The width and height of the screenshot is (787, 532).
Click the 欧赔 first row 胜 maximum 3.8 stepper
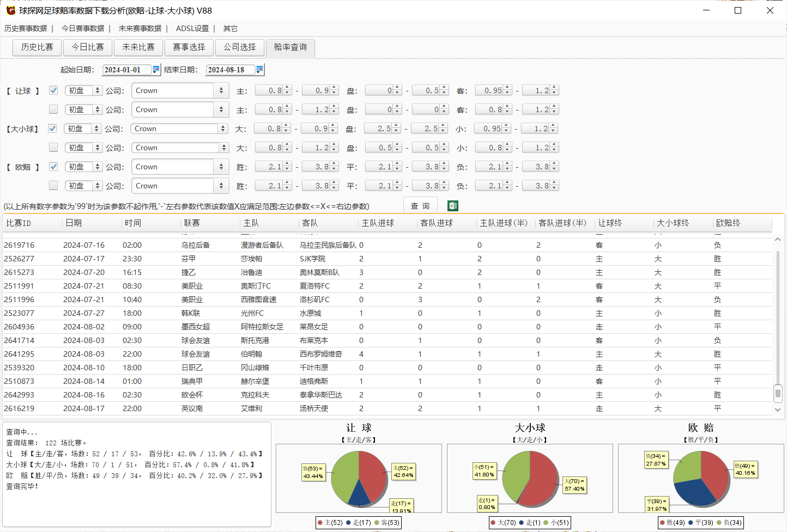(x=320, y=167)
